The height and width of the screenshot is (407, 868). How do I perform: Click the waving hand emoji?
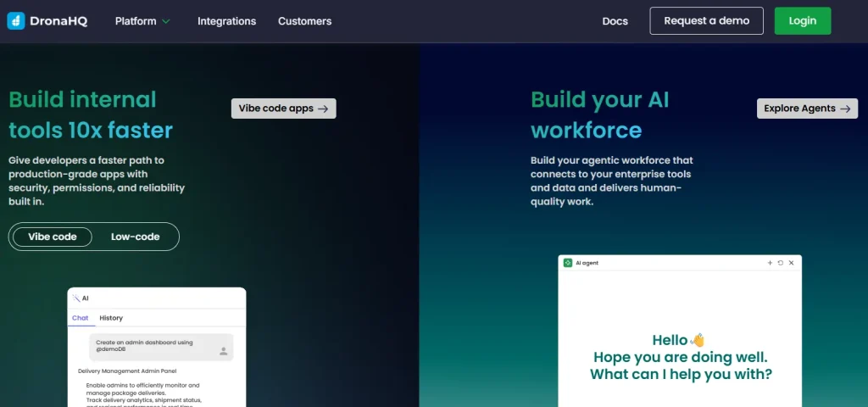click(x=698, y=340)
